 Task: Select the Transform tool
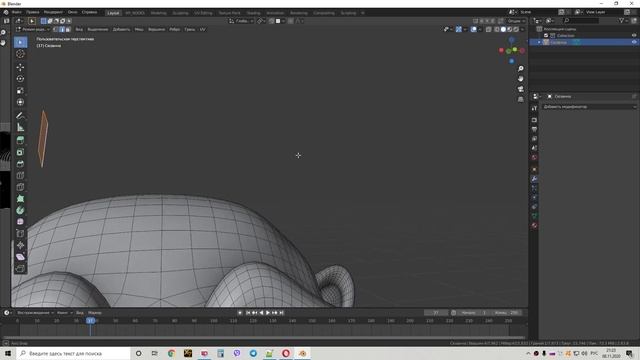pyautogui.click(x=20, y=102)
